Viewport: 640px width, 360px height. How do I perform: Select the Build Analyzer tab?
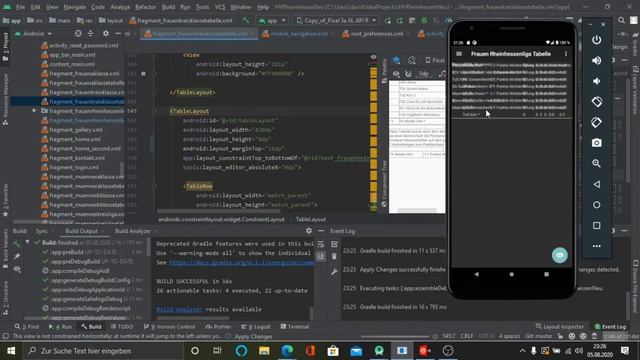click(x=133, y=231)
